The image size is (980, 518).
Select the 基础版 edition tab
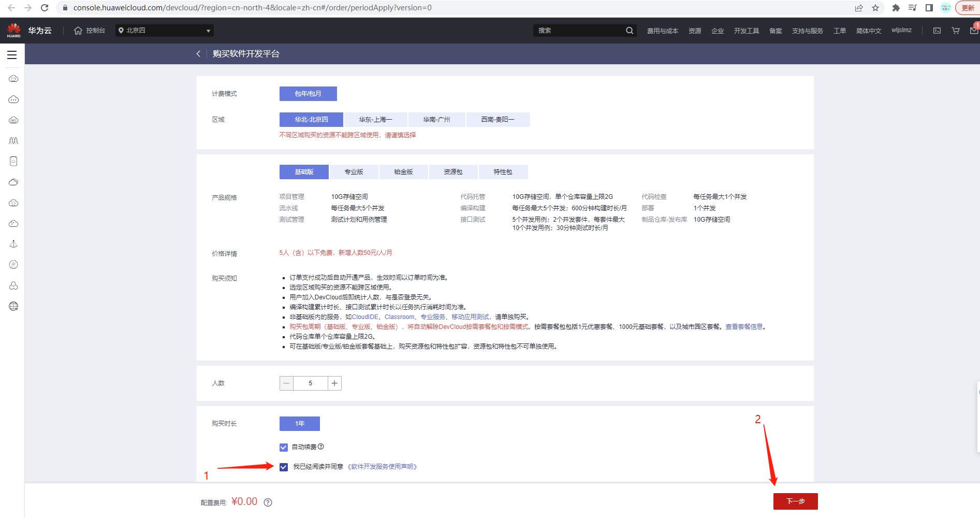(304, 172)
